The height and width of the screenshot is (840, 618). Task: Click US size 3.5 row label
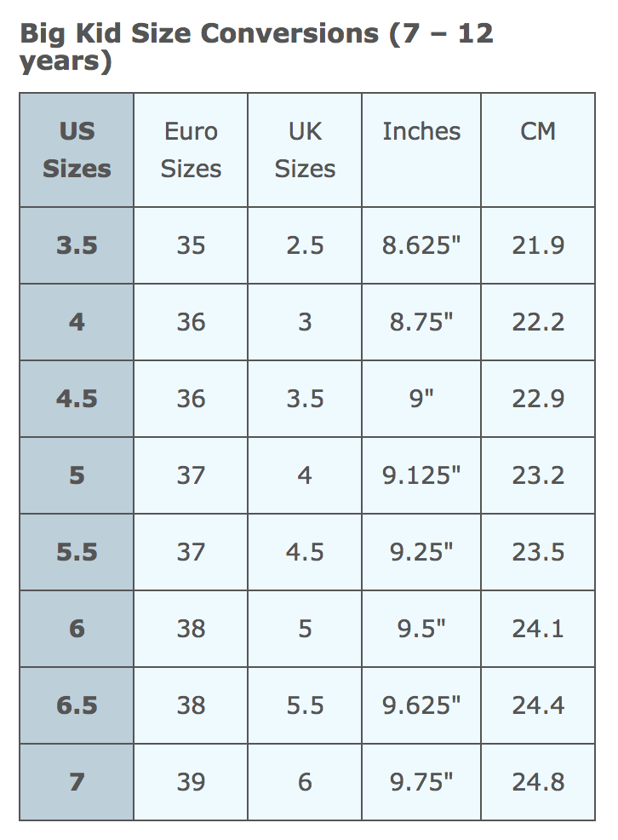pyautogui.click(x=77, y=245)
